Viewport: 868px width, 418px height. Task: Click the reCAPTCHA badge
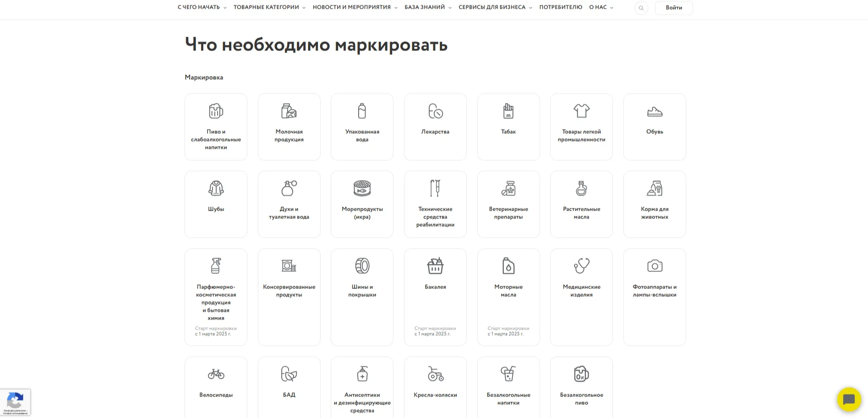[x=15, y=402]
